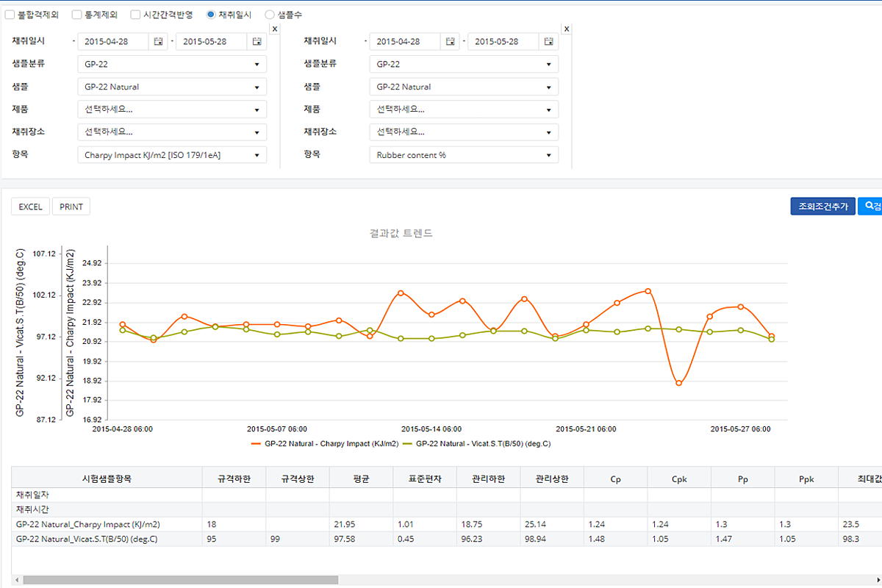Image resolution: width=882 pixels, height=588 pixels.
Task: Click the 평균 column header
Action: [x=361, y=478]
